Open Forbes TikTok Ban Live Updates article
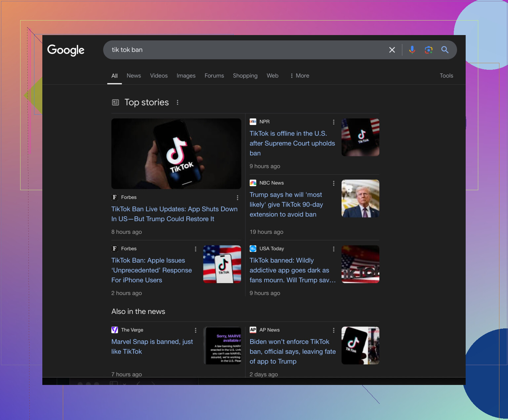508x420 pixels. click(x=174, y=214)
